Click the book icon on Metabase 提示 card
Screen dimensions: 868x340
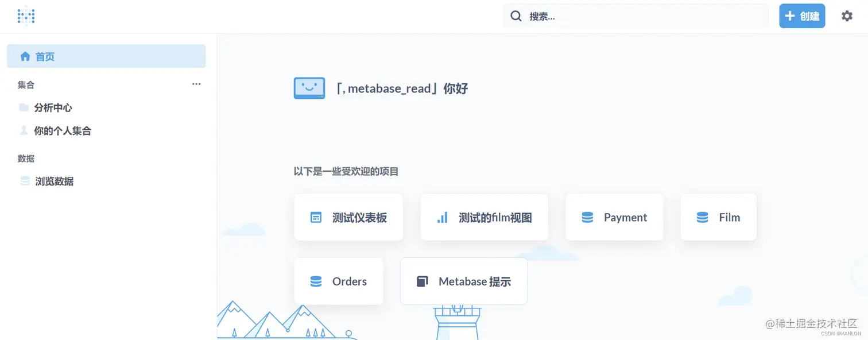pos(423,281)
